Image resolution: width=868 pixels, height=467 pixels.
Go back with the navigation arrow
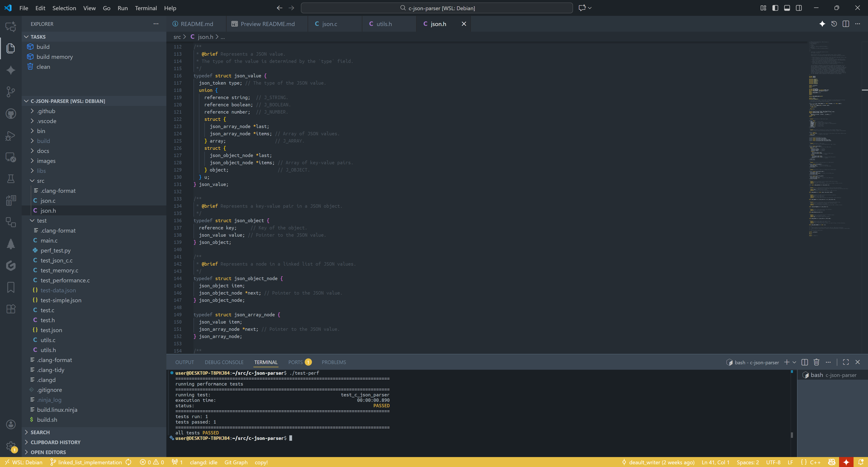[279, 8]
